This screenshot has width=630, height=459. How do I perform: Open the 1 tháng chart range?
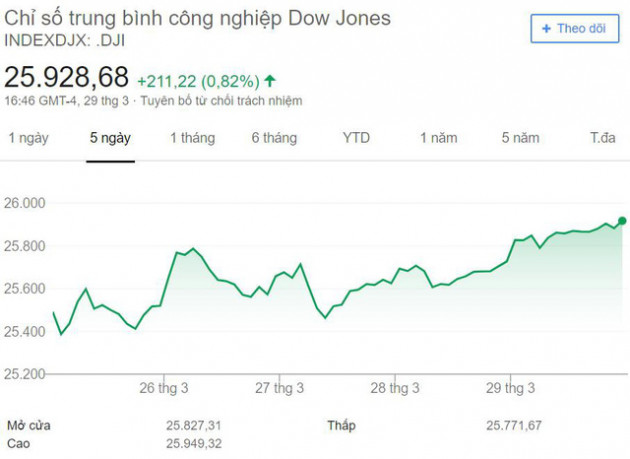click(192, 138)
